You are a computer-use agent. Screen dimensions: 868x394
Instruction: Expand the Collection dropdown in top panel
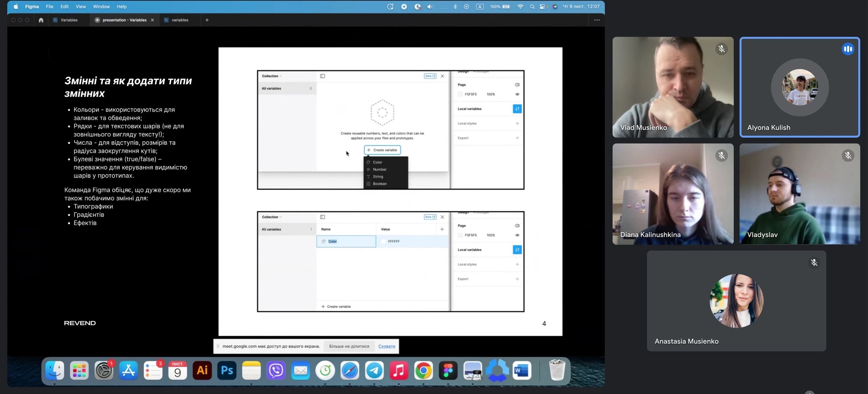tap(272, 76)
